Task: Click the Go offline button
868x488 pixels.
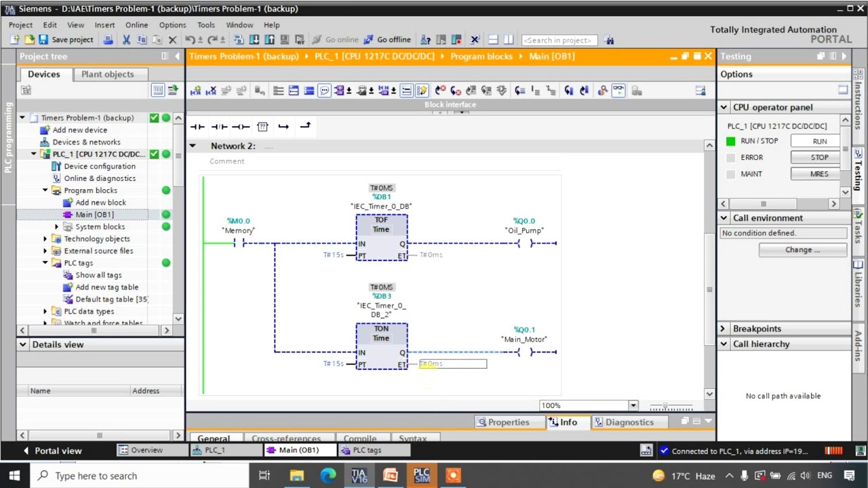Action: (388, 40)
